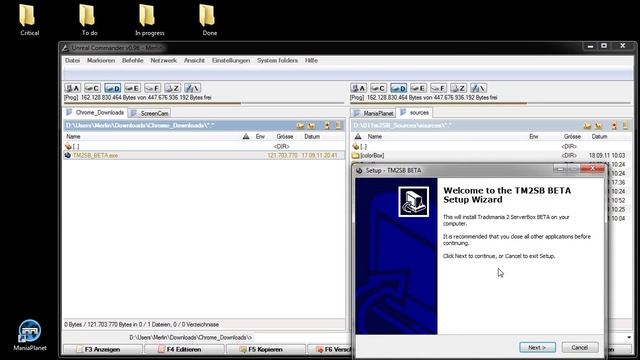Click the F3 Anzeigen button

(102, 349)
